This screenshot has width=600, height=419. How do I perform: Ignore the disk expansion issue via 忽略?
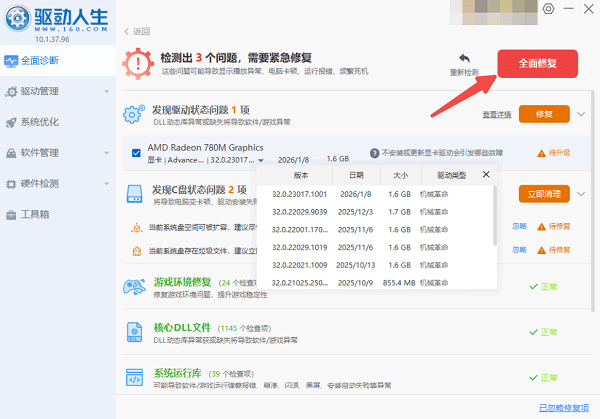point(519,227)
